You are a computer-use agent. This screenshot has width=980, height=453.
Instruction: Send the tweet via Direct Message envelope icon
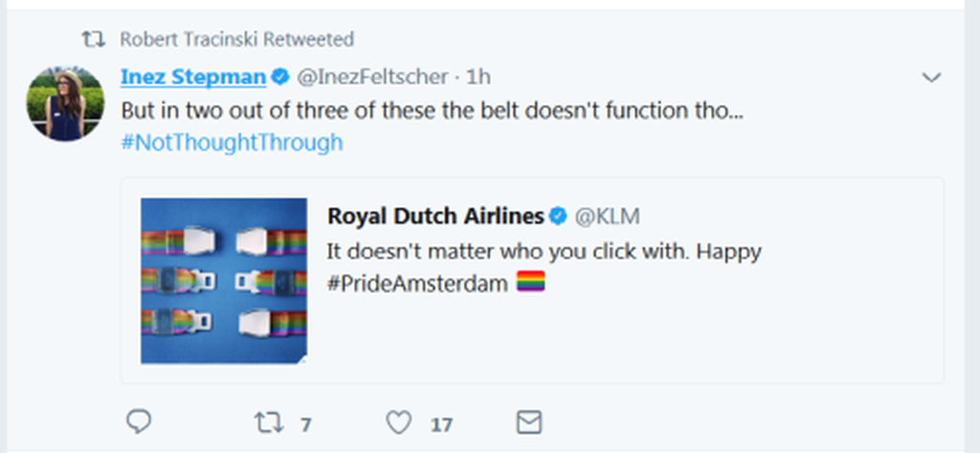point(529,422)
